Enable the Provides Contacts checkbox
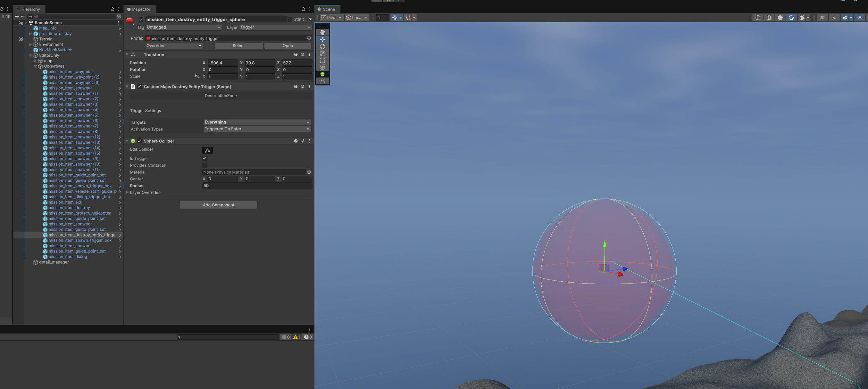868x389 pixels. [205, 165]
